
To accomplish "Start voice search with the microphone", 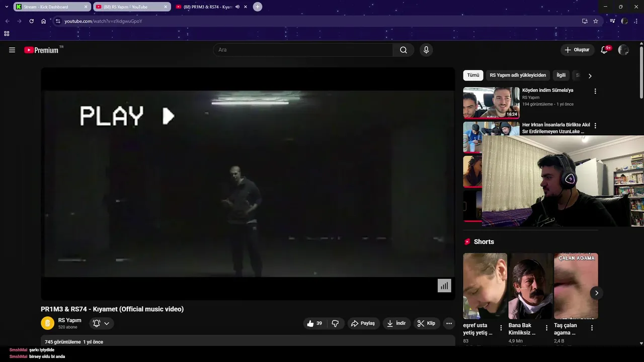I will click(426, 50).
